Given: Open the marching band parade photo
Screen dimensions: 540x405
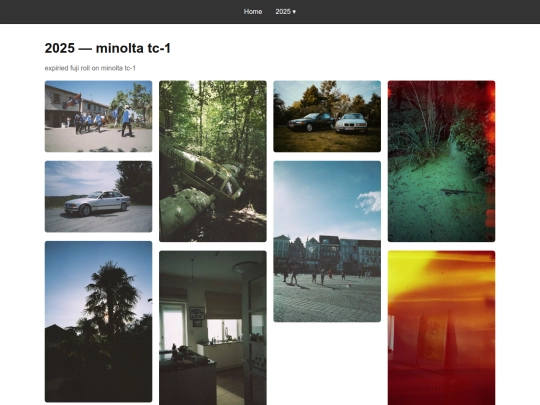Looking at the screenshot, I should coord(98,116).
